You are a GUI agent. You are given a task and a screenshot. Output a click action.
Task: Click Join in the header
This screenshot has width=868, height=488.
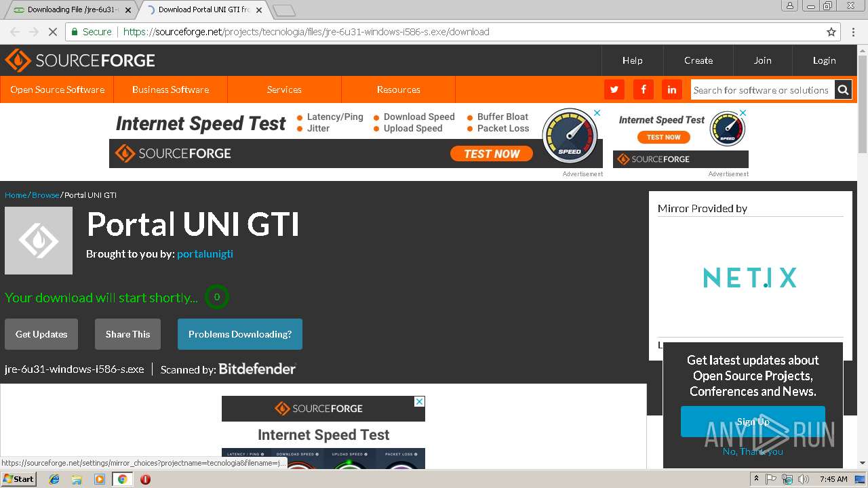(x=763, y=60)
